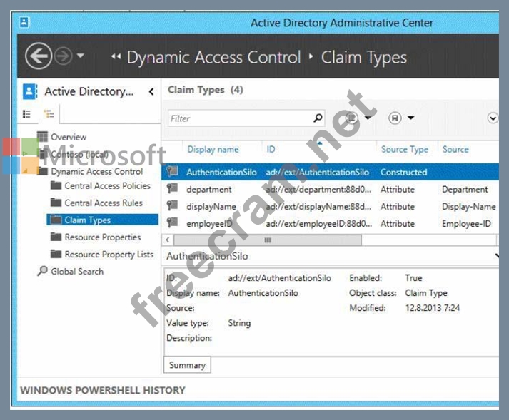Switch to list view tab in navigation

(x=26, y=114)
